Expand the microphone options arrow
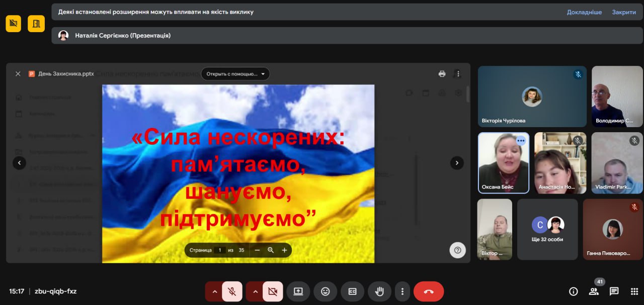The height and width of the screenshot is (305, 644). 215,291
